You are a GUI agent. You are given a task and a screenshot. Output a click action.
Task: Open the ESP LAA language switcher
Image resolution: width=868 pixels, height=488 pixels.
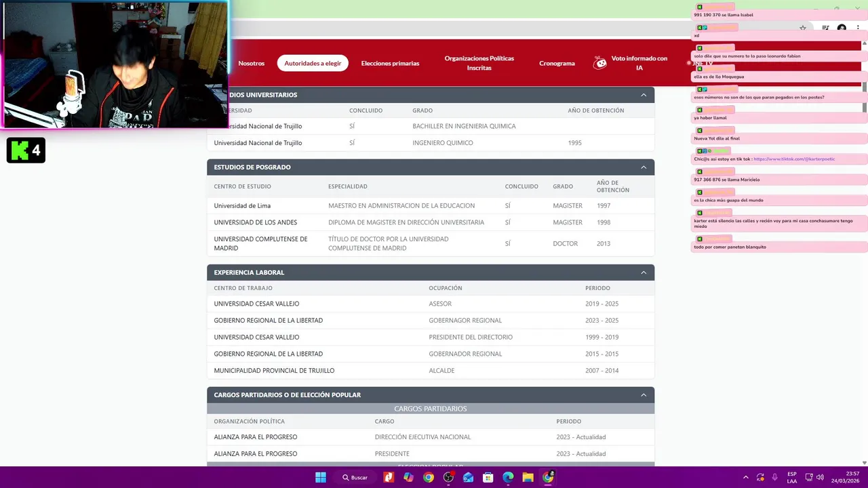click(x=792, y=477)
